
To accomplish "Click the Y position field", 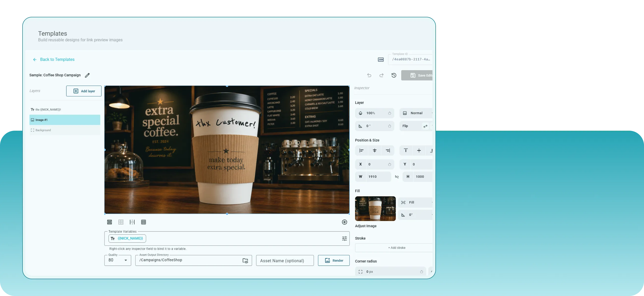I will click(x=416, y=164).
